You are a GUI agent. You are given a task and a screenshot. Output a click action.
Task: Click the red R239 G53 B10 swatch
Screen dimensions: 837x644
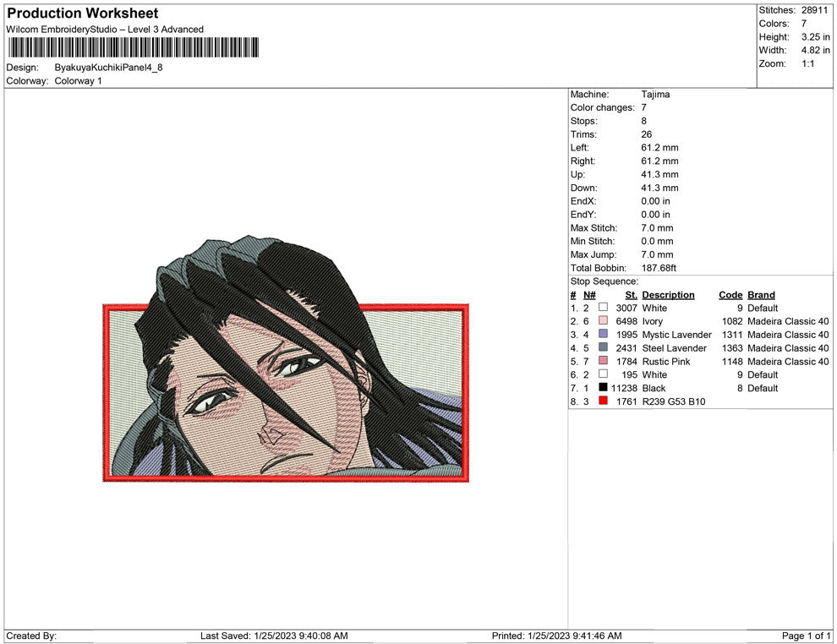coord(603,401)
